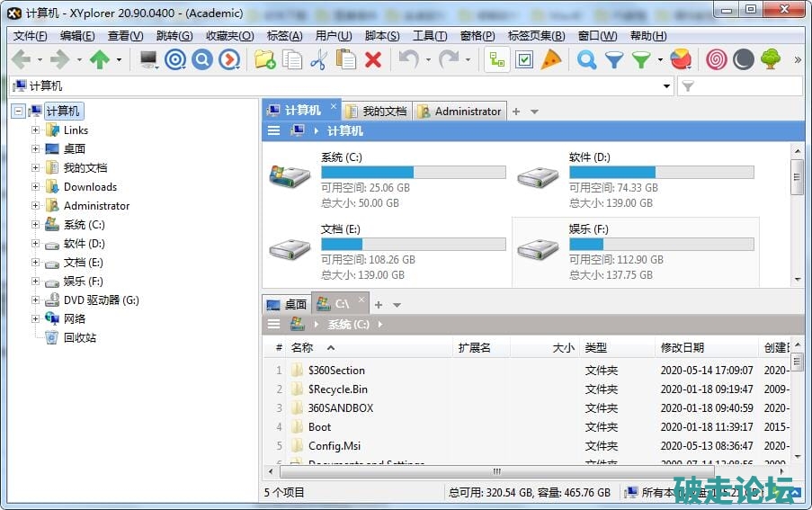
Task: Sort by the 修改日期 column header
Action: pyautogui.click(x=707, y=347)
